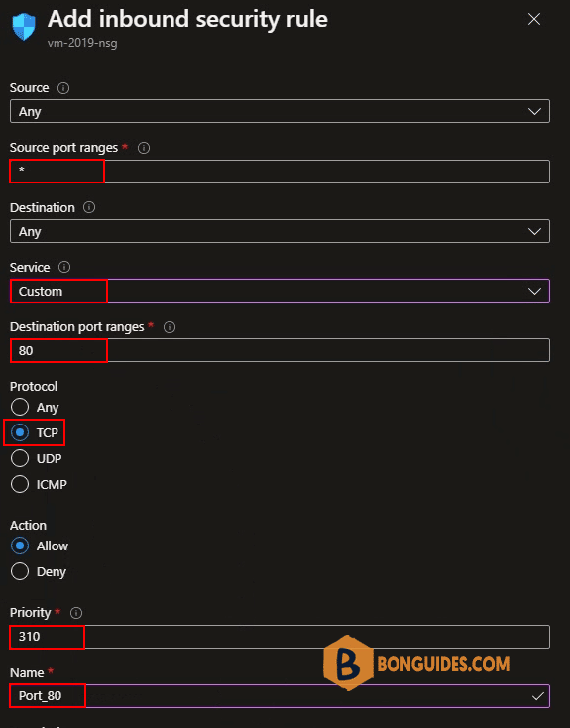Click the Priority field showing 310
570x728 pixels.
(x=280, y=637)
